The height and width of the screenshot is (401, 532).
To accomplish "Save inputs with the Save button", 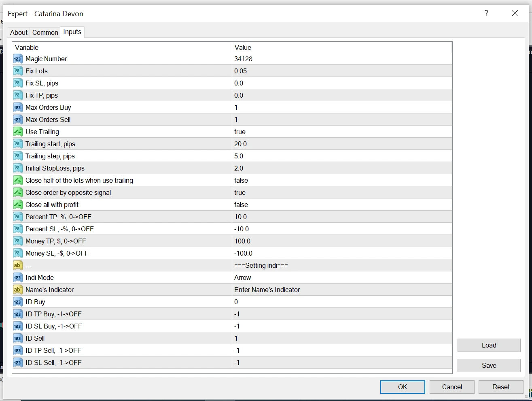I will 489,365.
